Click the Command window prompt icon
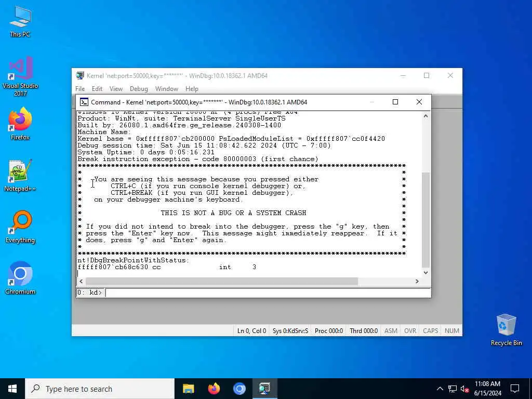Image resolution: width=532 pixels, height=399 pixels. [84, 102]
